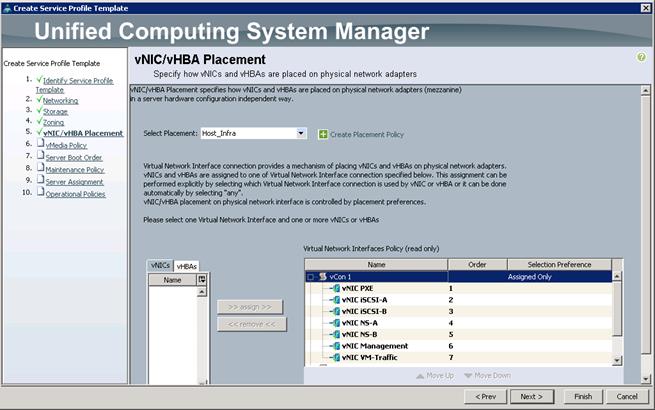
Task: Click the vNIC NS-A adapter icon
Action: click(x=336, y=323)
